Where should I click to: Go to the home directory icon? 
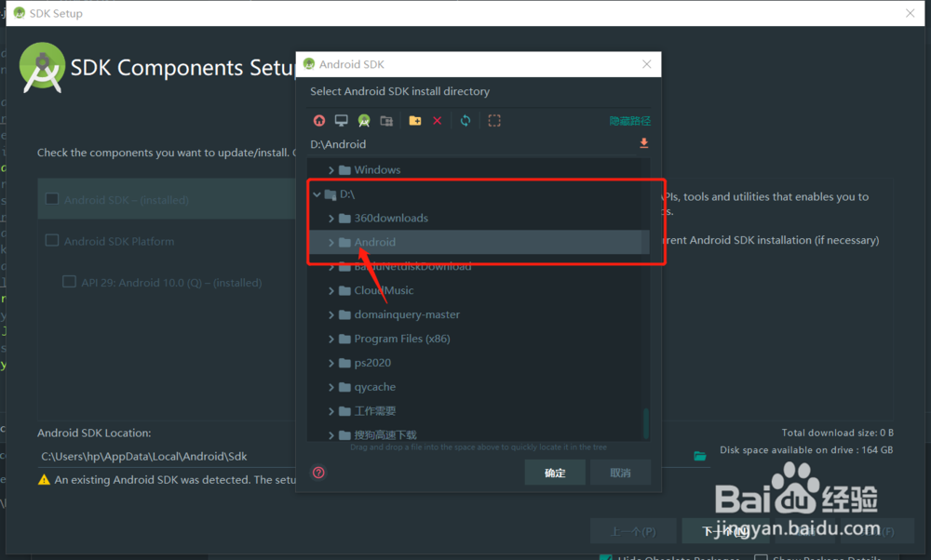point(318,120)
